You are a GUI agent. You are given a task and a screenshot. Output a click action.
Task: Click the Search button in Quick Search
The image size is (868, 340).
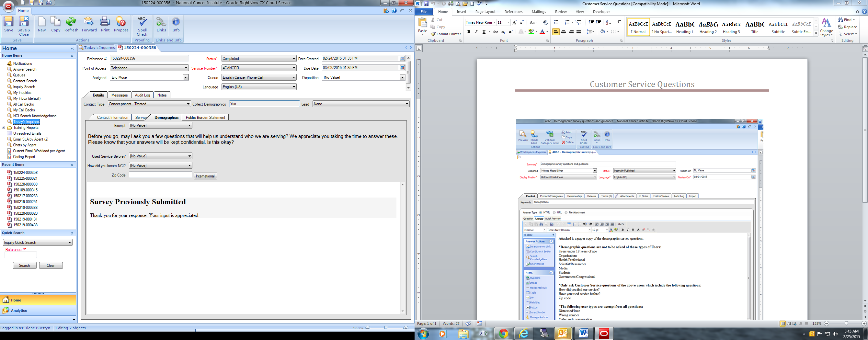point(25,266)
